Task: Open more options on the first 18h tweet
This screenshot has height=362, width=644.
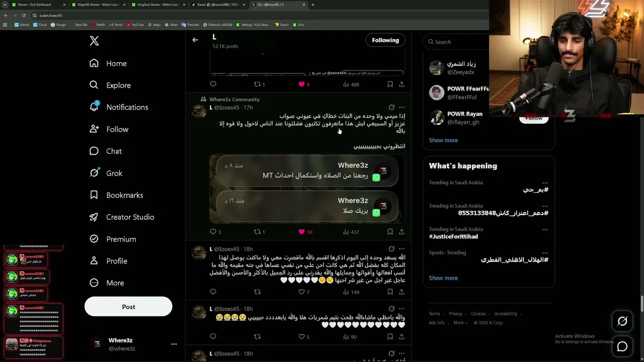Action: [x=401, y=249]
